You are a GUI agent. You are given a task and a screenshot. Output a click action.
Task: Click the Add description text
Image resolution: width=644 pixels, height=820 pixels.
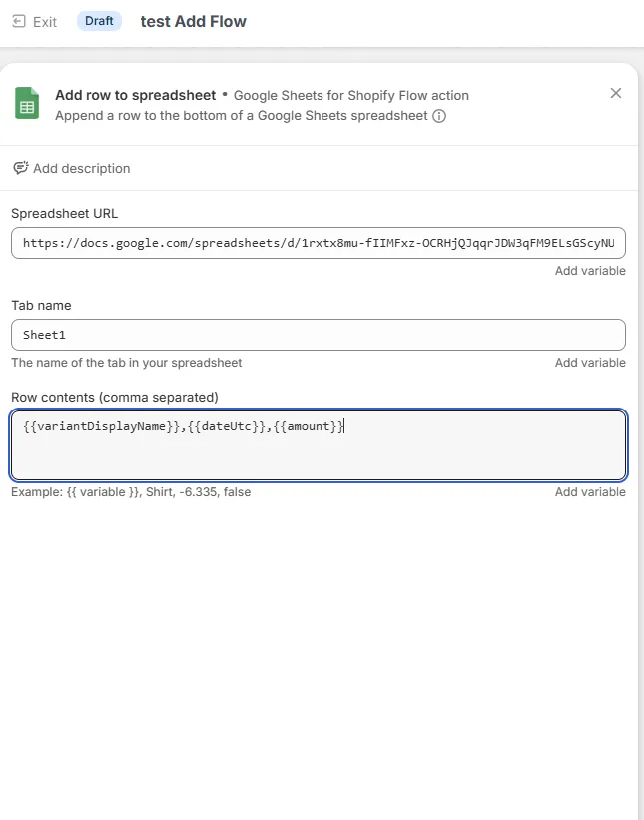coord(81,168)
